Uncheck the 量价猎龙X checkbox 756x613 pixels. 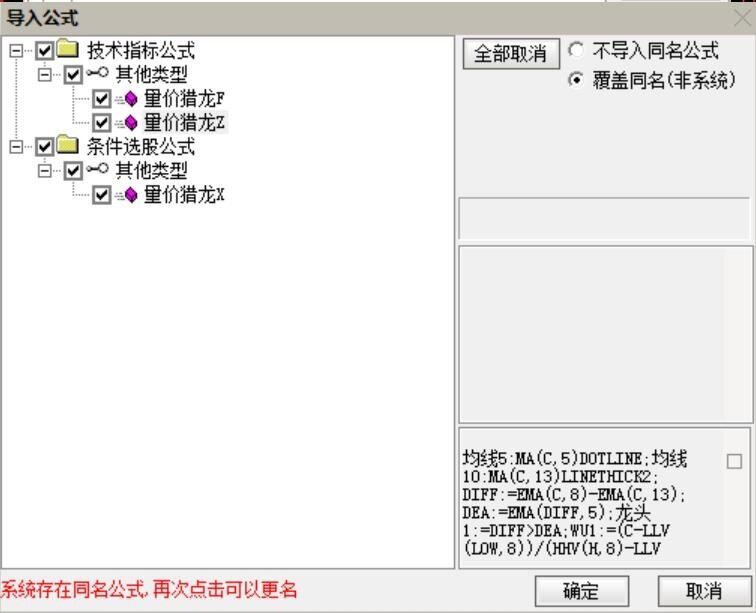102,195
